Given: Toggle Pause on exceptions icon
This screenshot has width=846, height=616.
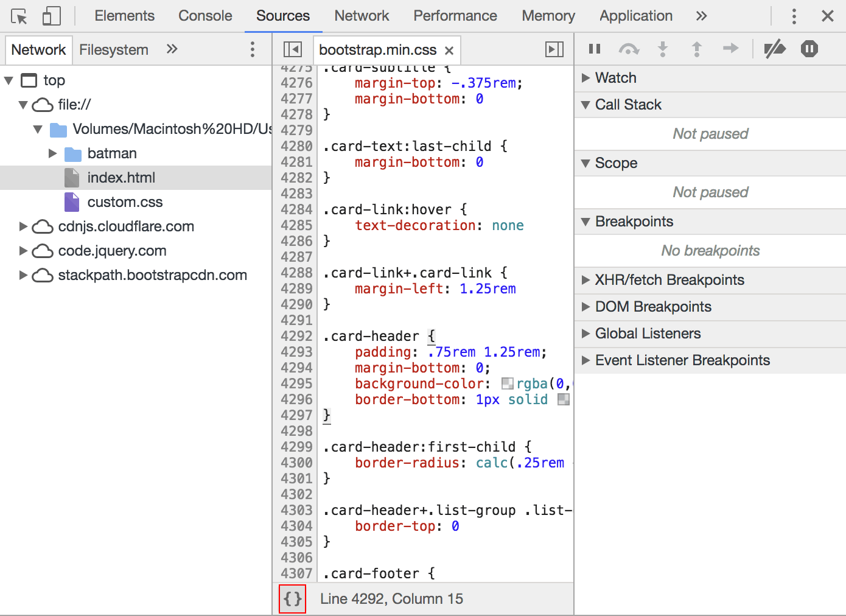Looking at the screenshot, I should 809,49.
